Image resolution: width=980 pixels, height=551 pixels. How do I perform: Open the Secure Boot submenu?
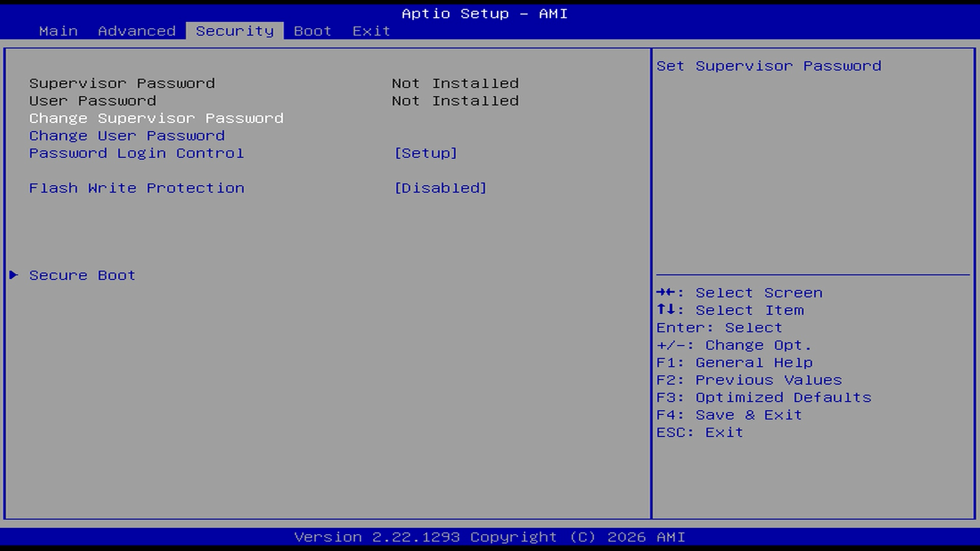coord(82,275)
